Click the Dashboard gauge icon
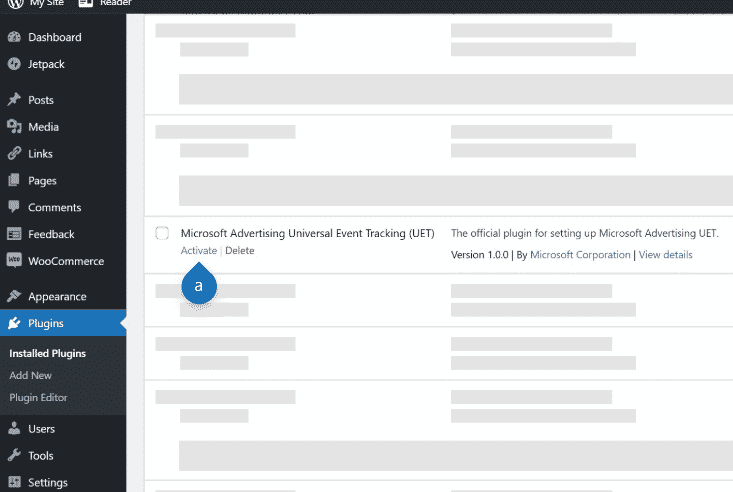 click(14, 37)
